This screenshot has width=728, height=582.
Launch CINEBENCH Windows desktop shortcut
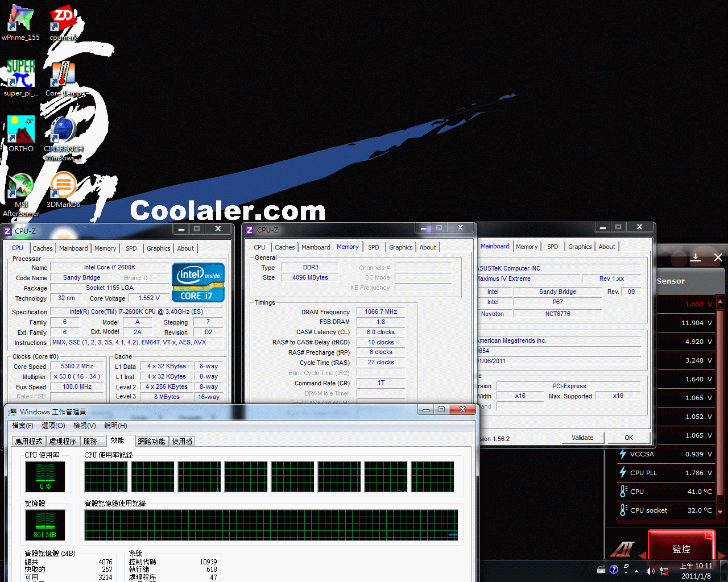63,138
